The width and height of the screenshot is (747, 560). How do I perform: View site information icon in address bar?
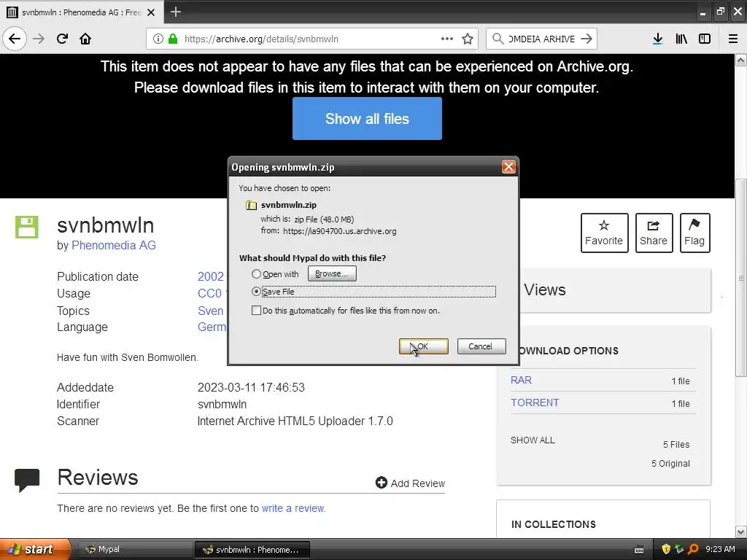tap(158, 39)
